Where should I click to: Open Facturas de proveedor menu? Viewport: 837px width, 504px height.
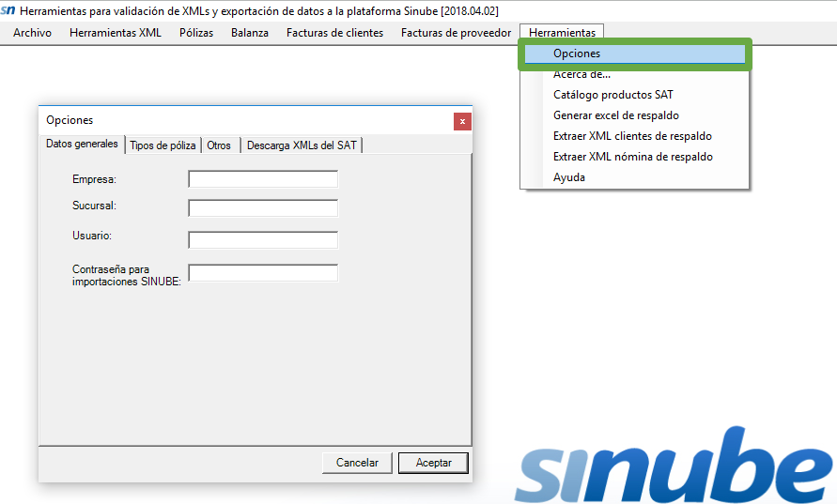(x=456, y=33)
